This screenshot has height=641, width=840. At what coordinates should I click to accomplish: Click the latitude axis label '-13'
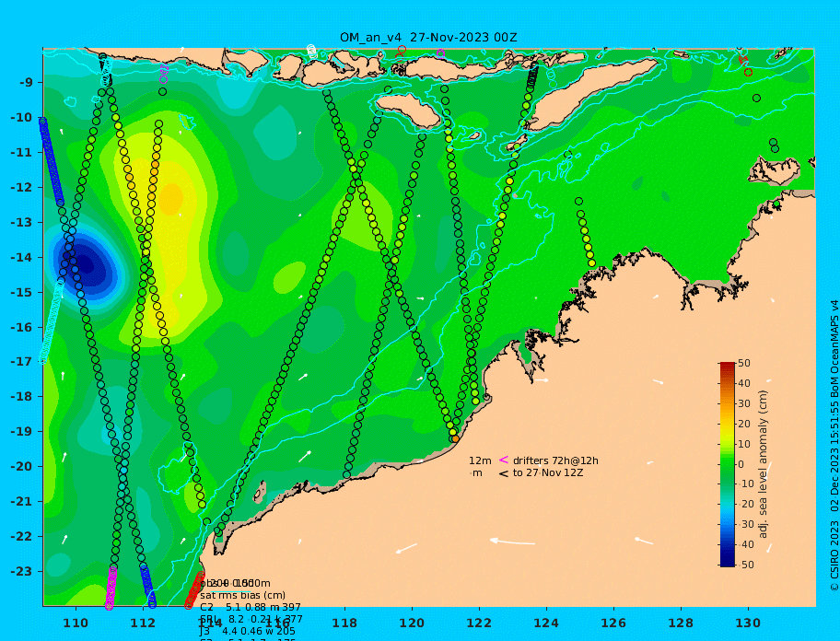click(x=21, y=222)
